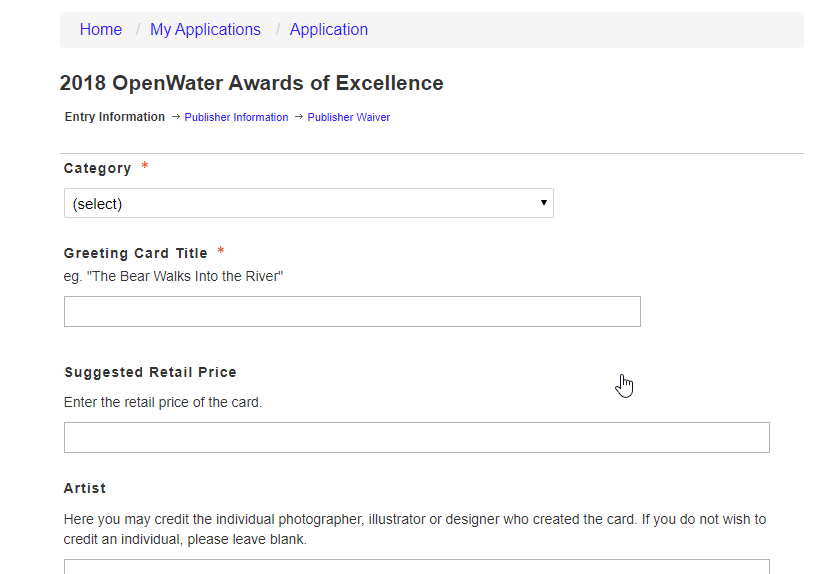Click the red asterisk beside Category
Viewport: 814px width, 574px height.
(145, 166)
